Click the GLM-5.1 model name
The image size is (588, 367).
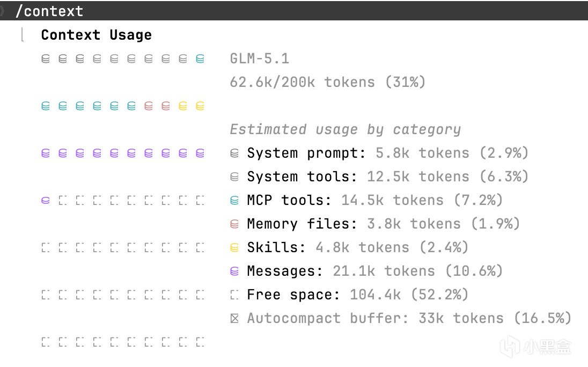pyautogui.click(x=260, y=58)
